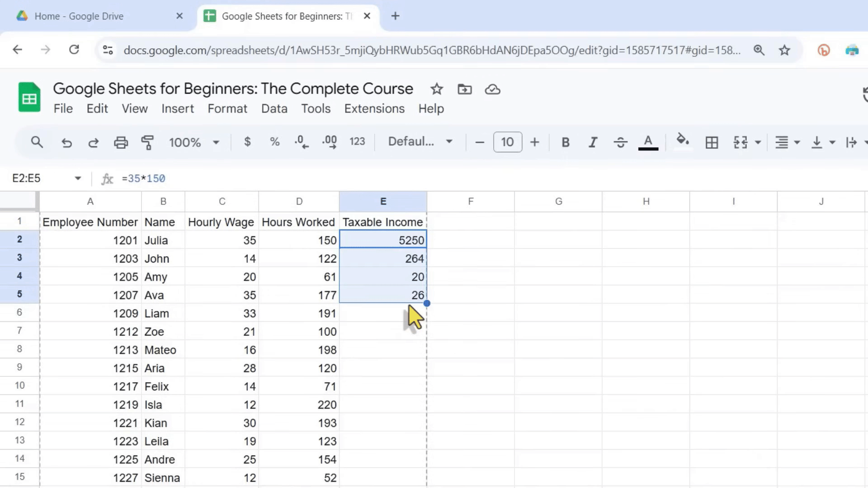
Task: Star the spreadsheet
Action: coord(436,89)
